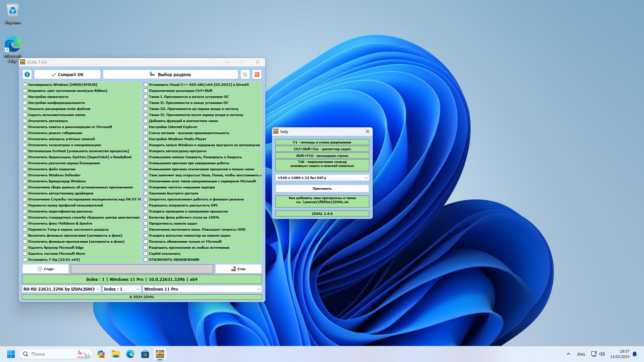Show hidden tray icons chevron
The image size is (644, 362).
(x=568, y=354)
